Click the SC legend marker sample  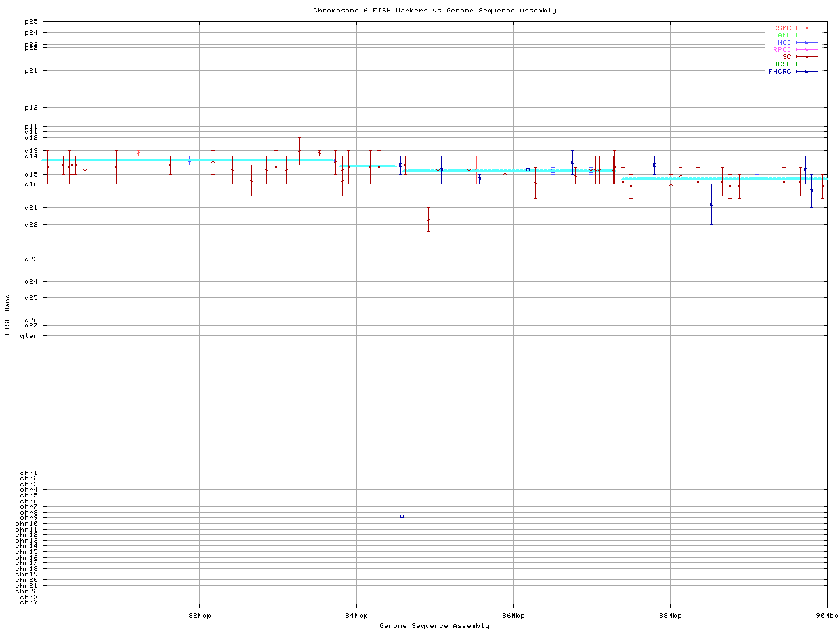tap(807, 57)
